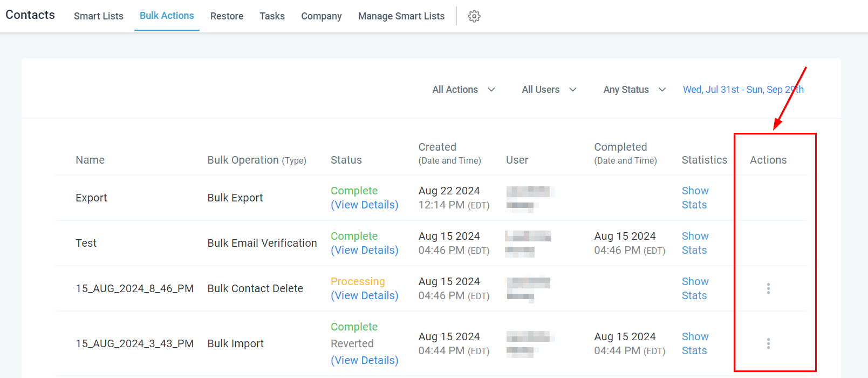Expand the All Actions dropdown
The image size is (868, 378).
(464, 90)
